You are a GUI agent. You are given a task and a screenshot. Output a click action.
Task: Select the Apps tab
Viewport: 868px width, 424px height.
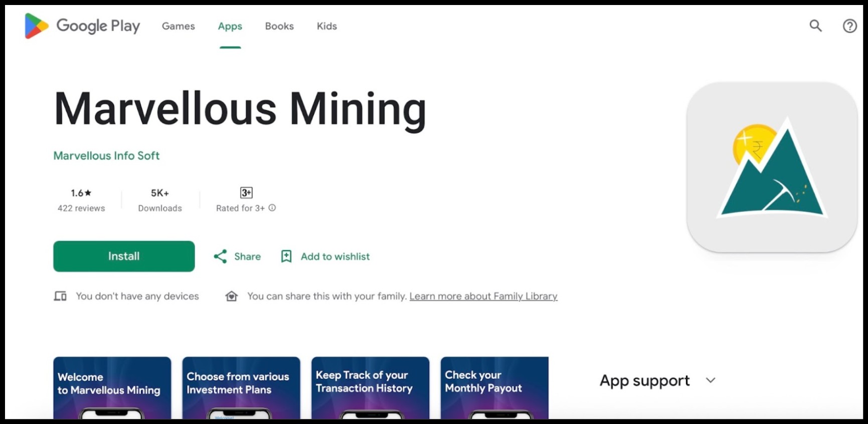230,26
